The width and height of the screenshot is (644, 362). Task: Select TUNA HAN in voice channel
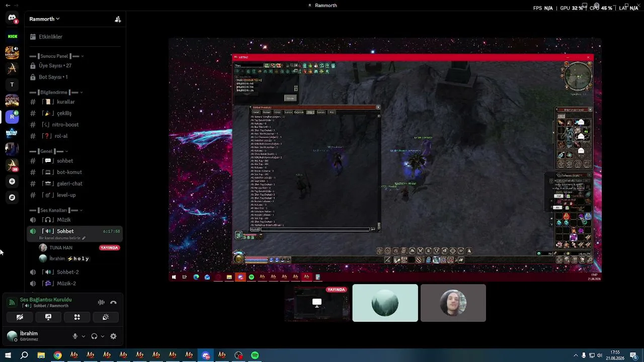coord(61,248)
